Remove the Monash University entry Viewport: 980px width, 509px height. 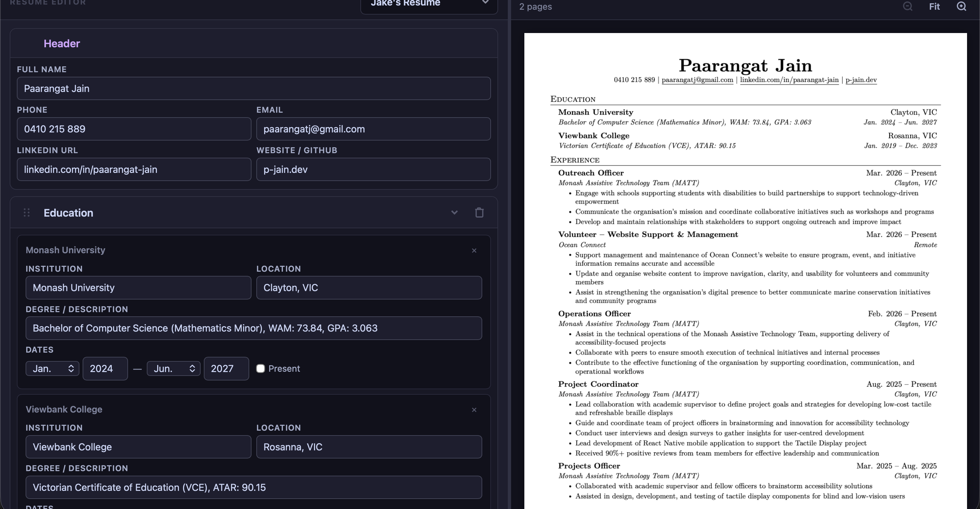click(x=474, y=251)
